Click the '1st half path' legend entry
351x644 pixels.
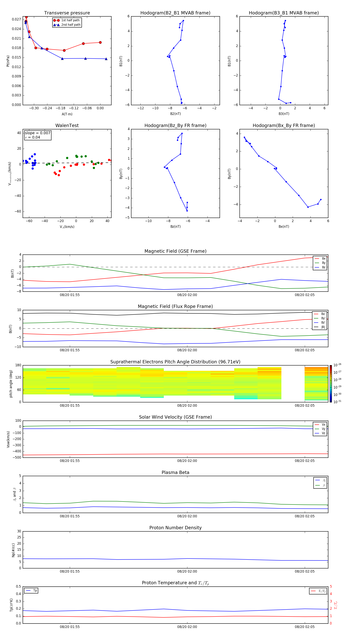(x=66, y=20)
